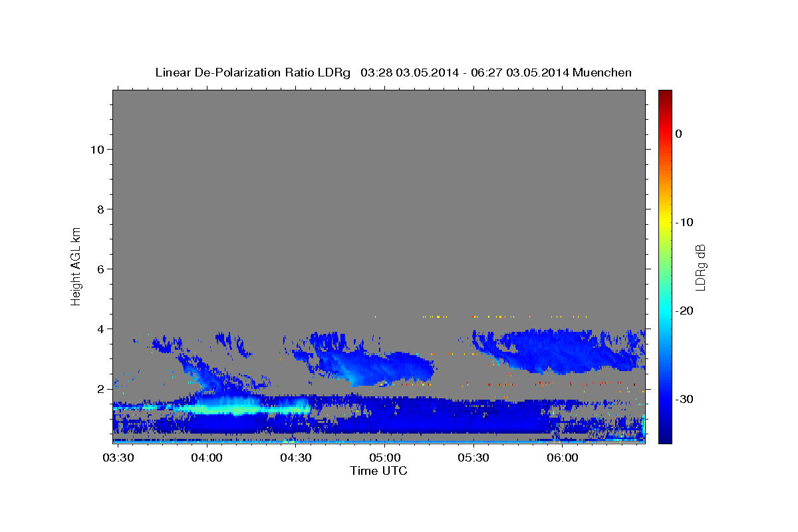The width and height of the screenshot is (798, 532).
Task: Click the colorbar tick label 0
Action: [679, 134]
